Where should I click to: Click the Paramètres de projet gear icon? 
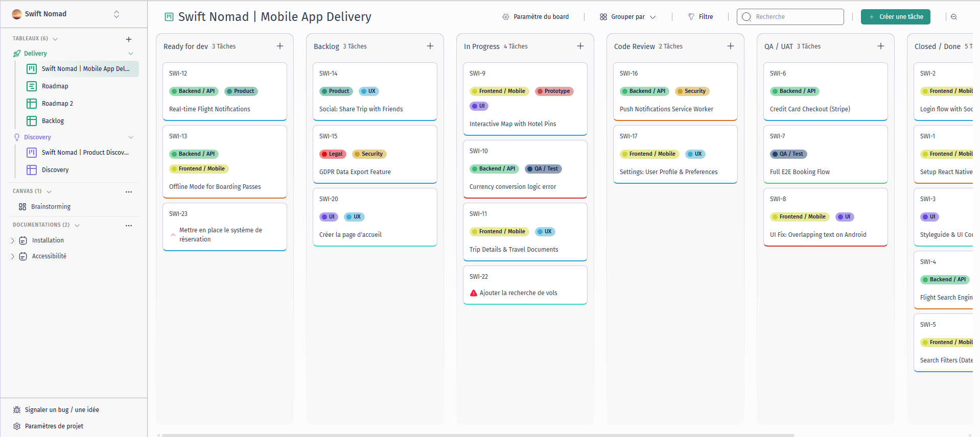tap(17, 426)
